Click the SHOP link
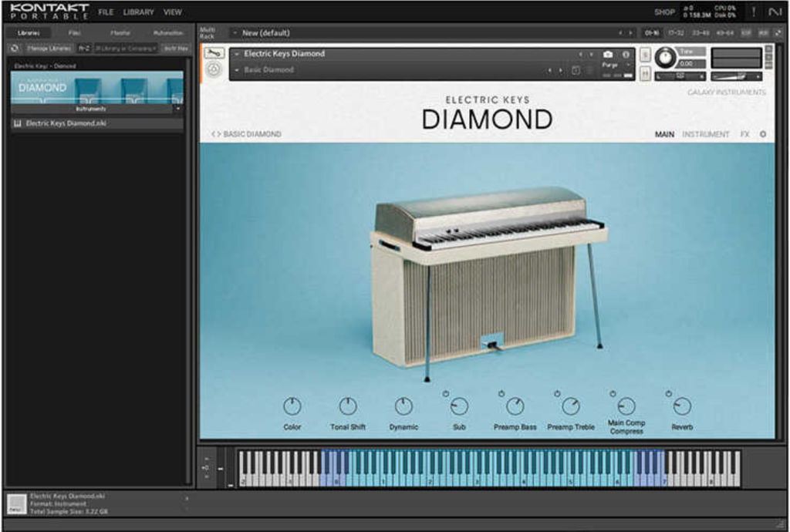Image resolution: width=790 pixels, height=532 pixels. click(664, 12)
